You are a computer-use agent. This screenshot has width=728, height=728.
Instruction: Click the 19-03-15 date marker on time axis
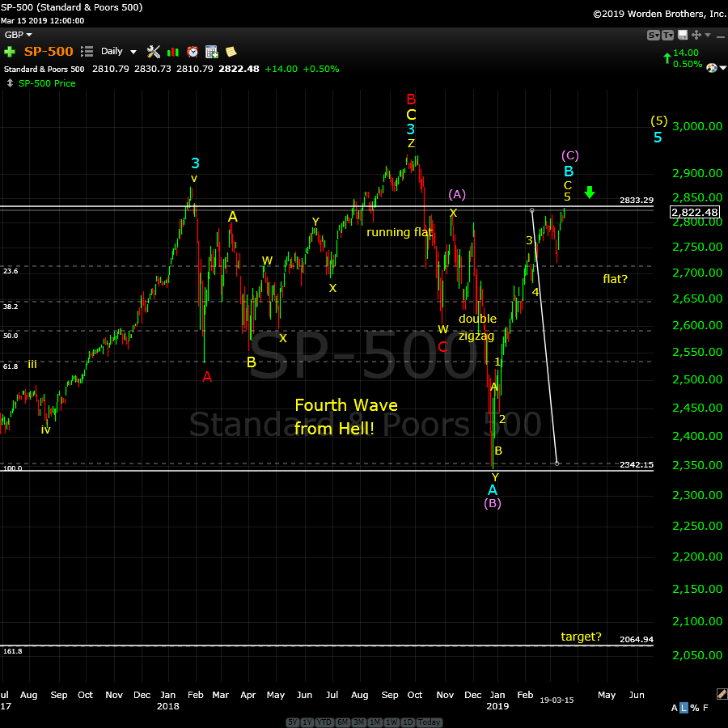[557, 700]
